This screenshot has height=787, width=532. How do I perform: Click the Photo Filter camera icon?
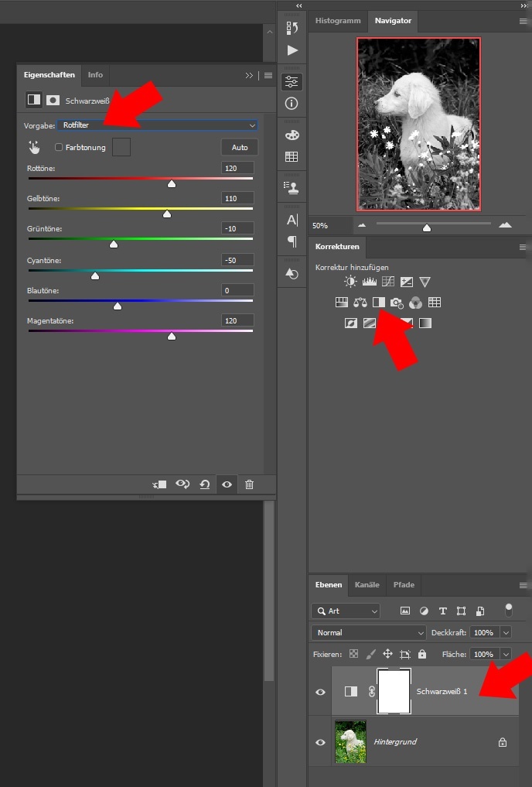pyautogui.click(x=397, y=303)
